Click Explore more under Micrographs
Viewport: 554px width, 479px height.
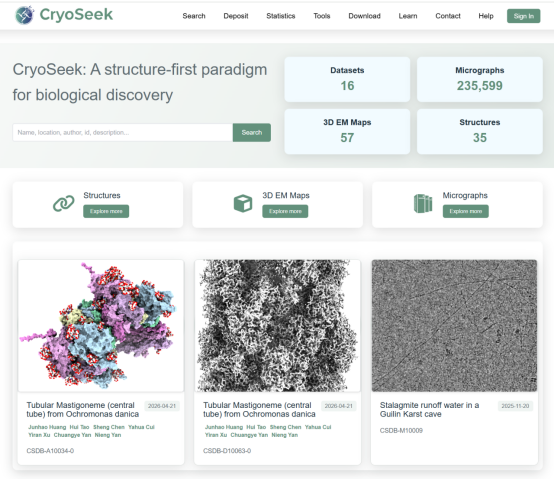coord(466,211)
